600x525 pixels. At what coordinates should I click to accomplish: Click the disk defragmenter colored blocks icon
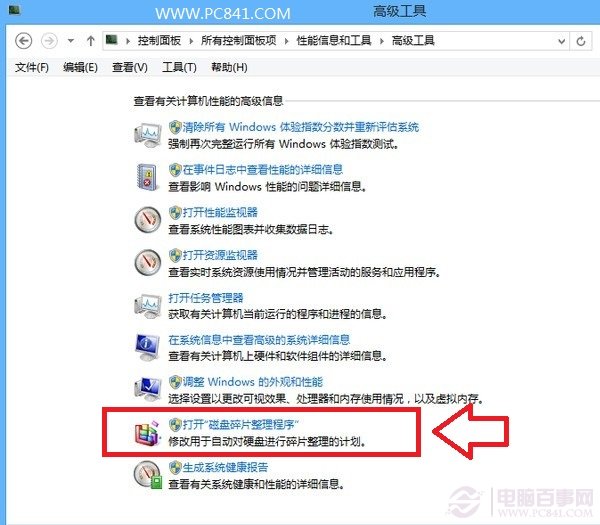coord(148,433)
